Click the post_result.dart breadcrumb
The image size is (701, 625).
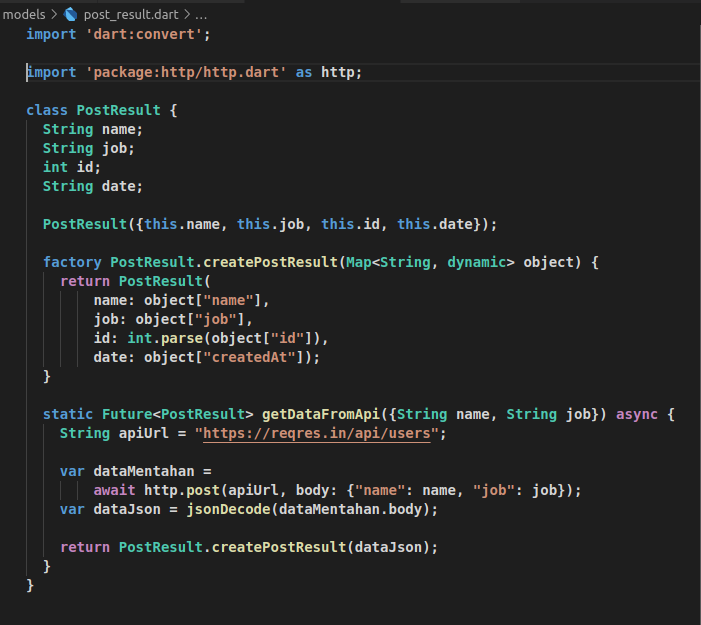(x=131, y=14)
